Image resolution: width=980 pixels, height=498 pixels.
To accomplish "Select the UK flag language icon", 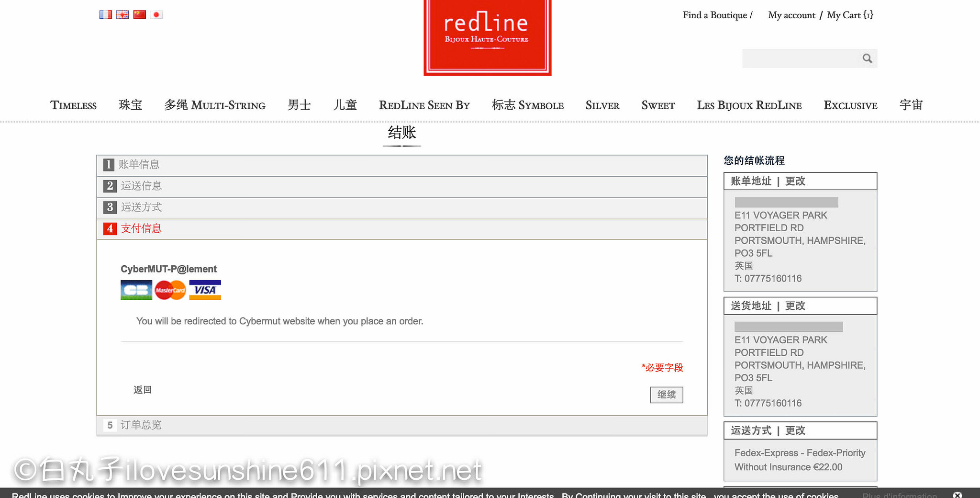I will 122,15.
